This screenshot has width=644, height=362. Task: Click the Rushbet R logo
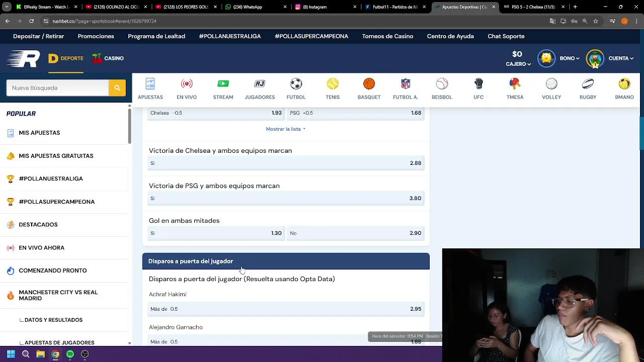pyautogui.click(x=23, y=58)
